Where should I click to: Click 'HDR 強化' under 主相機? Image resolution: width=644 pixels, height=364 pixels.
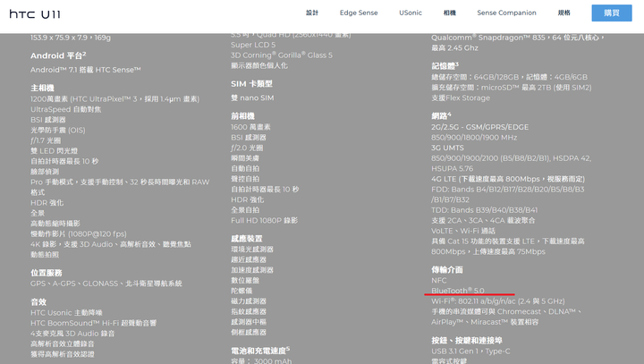pos(47,203)
